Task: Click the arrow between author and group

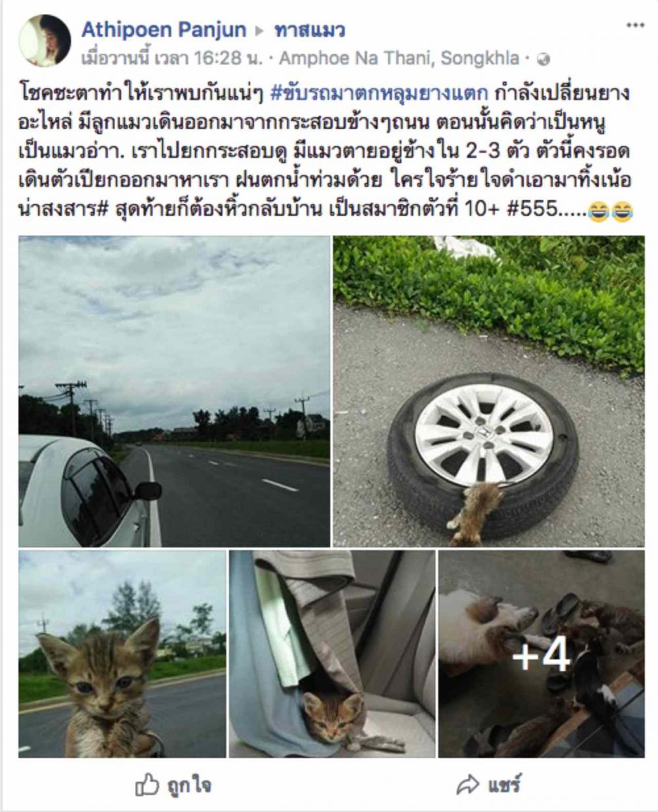Action: 260,30
